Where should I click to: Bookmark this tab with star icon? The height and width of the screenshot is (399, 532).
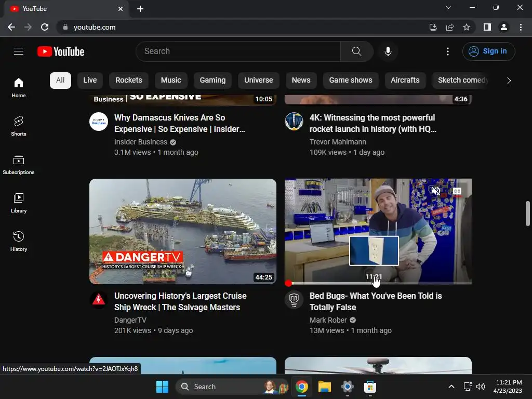(x=467, y=27)
